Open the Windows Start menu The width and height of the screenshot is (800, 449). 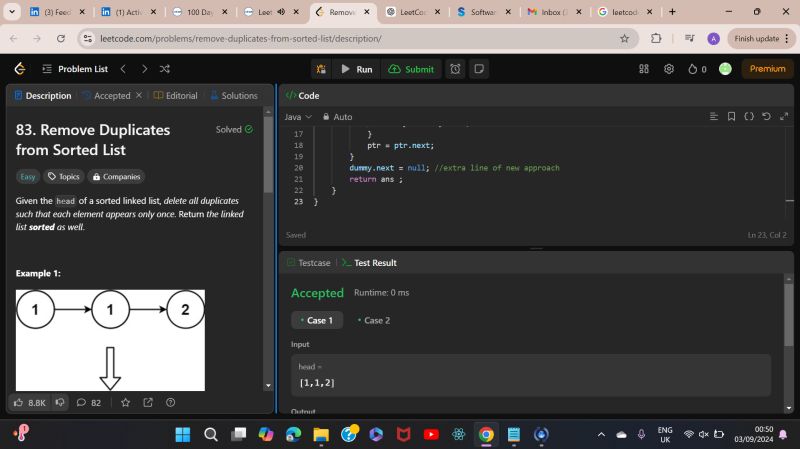(183, 434)
